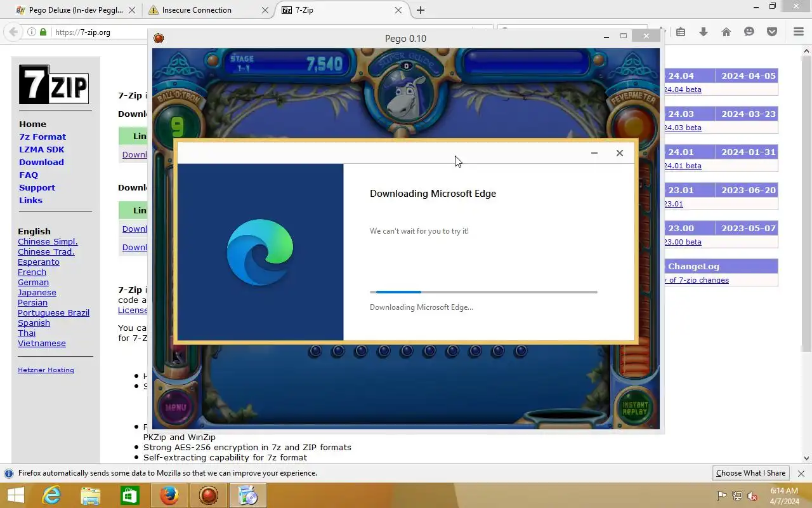This screenshot has width=812, height=508.
Task: Close the 7-Zip browser tab
Action: tap(398, 10)
